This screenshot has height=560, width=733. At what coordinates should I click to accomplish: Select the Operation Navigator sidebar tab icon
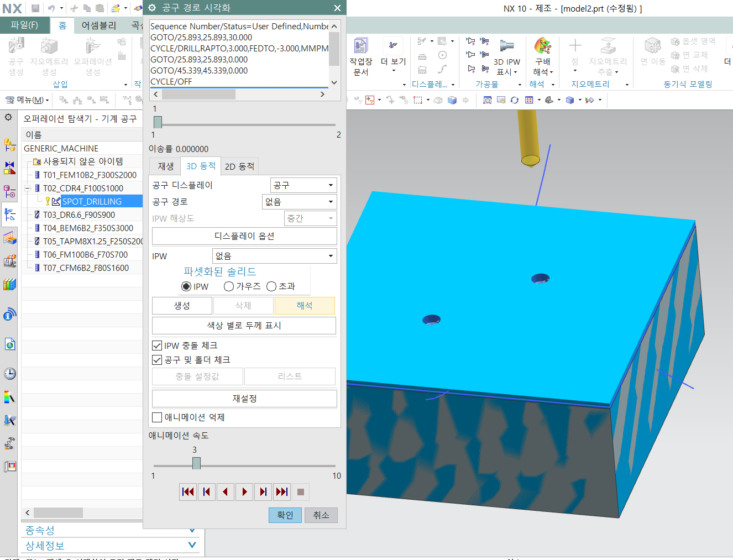(x=9, y=214)
